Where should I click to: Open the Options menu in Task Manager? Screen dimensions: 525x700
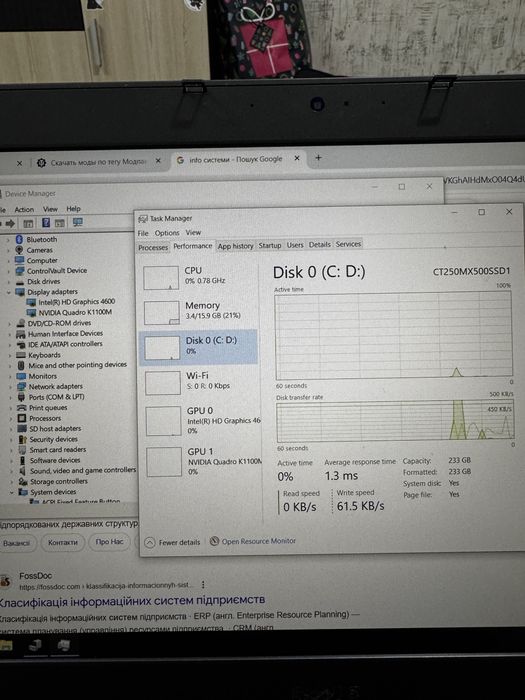(167, 233)
